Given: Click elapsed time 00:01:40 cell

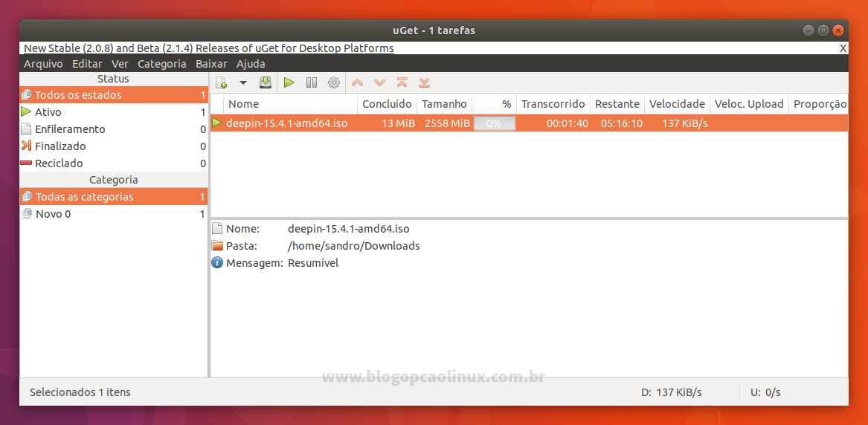Looking at the screenshot, I should coord(568,123).
